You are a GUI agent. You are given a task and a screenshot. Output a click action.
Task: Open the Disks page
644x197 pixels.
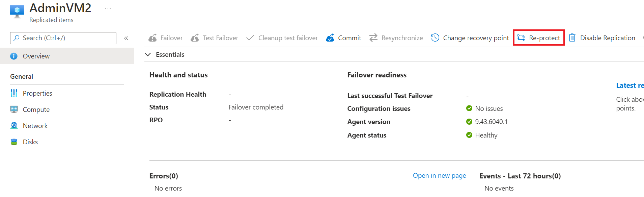coord(30,142)
